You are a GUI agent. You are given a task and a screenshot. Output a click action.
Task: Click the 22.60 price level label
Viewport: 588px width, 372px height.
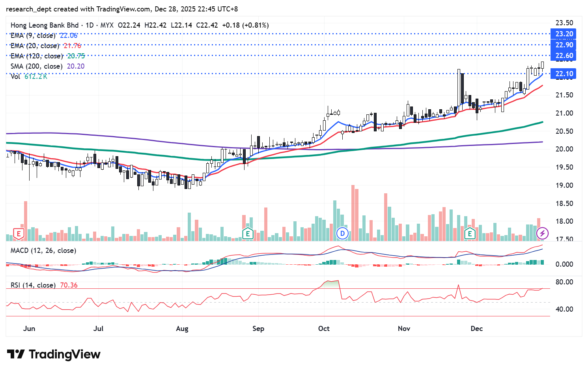click(x=564, y=56)
